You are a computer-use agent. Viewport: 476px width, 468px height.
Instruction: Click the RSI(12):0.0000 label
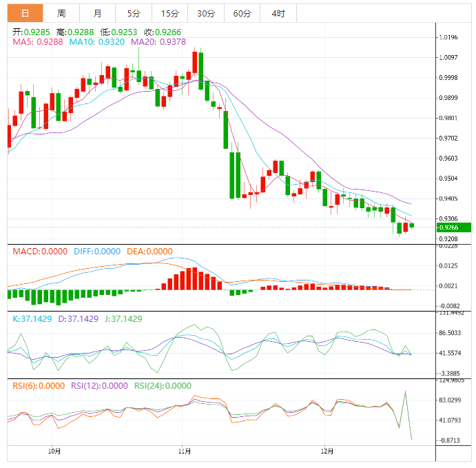coord(99,386)
